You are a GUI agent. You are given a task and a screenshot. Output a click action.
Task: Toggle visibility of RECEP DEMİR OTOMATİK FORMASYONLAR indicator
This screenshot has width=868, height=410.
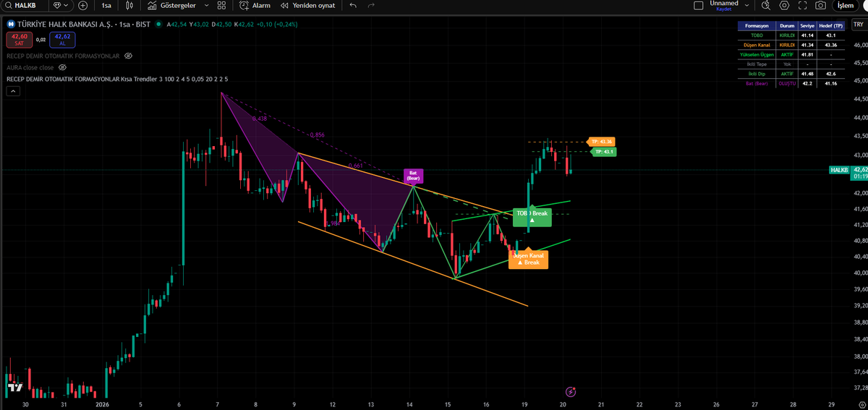[x=128, y=56]
